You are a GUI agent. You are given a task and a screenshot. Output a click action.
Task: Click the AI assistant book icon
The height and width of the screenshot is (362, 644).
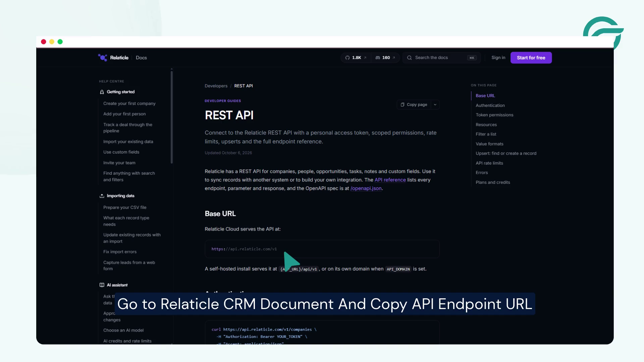[x=102, y=285]
